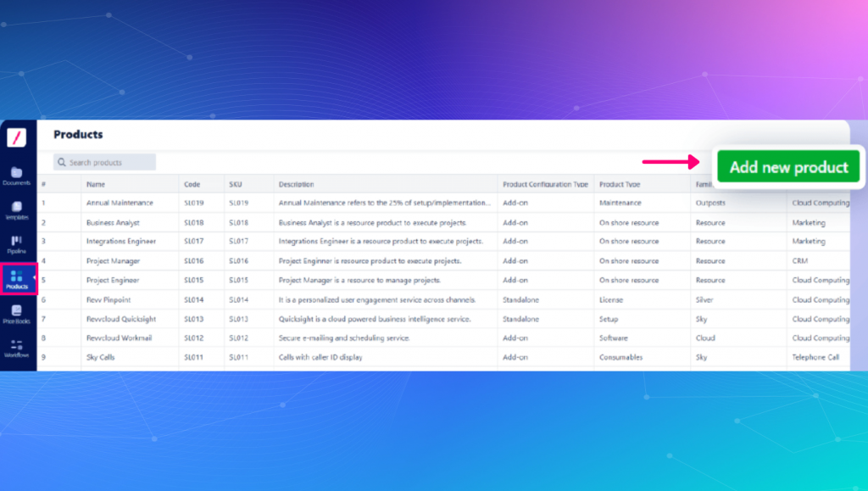Click Cloud family in Workmail row
Screen dimensions: 868x491
[705, 338]
